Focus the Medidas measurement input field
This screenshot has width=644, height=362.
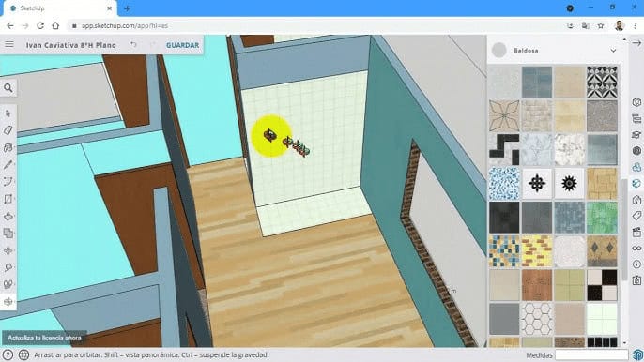(591, 354)
